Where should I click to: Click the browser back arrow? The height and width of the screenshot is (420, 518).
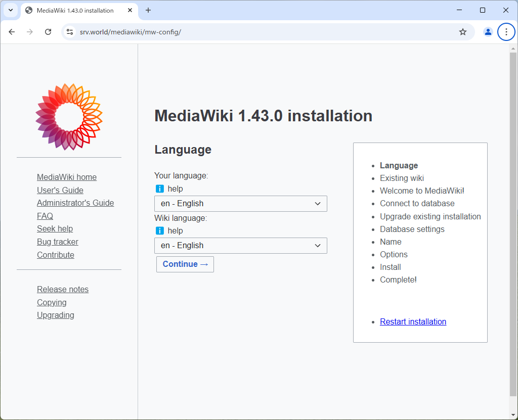tap(12, 32)
